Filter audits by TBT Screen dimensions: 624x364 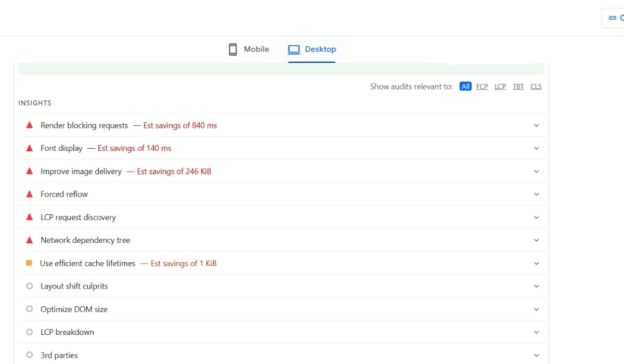point(518,86)
